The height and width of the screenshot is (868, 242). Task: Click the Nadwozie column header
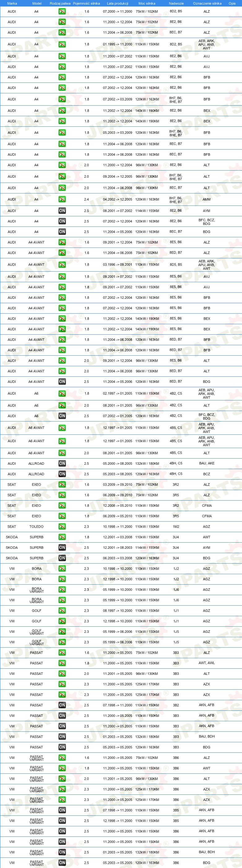[x=176, y=3]
